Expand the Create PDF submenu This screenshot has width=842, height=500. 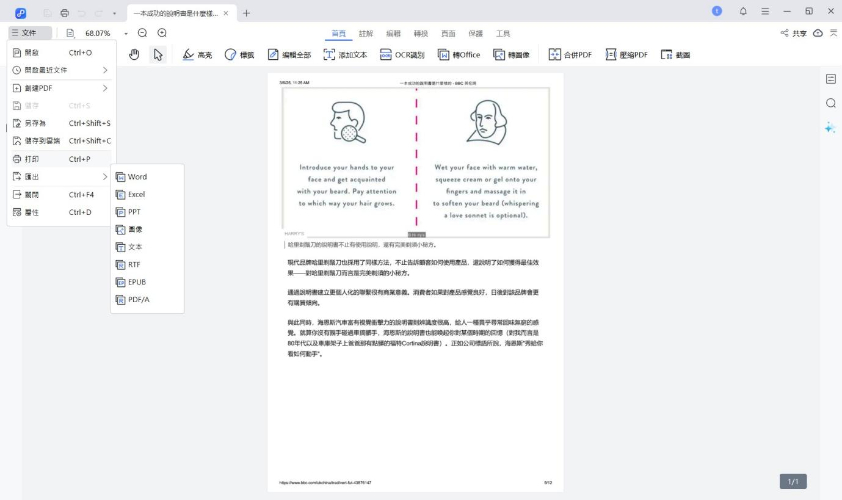[61, 88]
